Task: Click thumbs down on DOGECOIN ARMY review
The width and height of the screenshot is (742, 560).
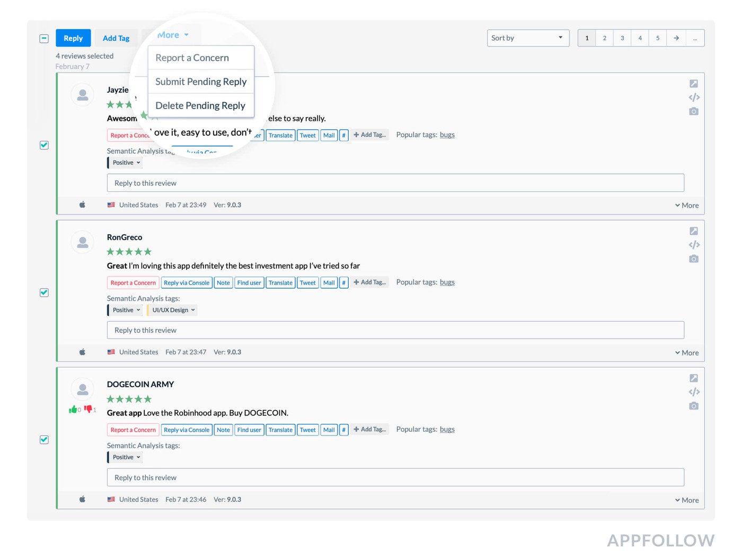Action: 88,409
